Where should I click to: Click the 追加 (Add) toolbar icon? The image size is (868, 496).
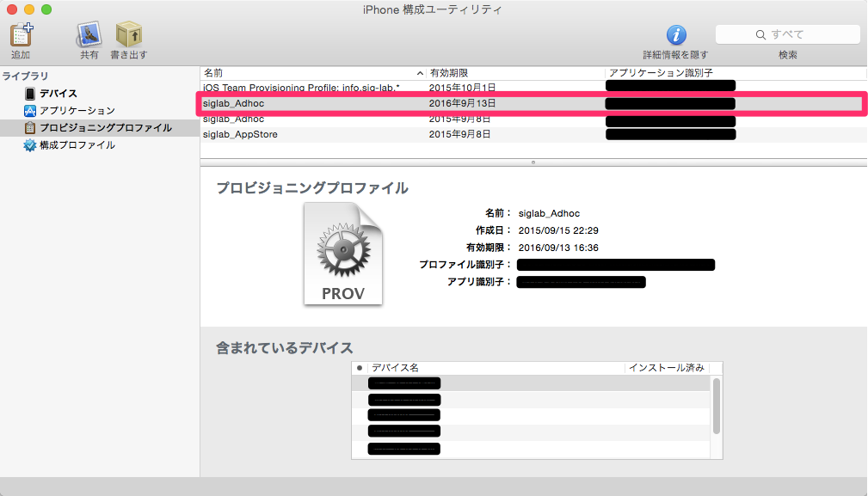(x=22, y=35)
